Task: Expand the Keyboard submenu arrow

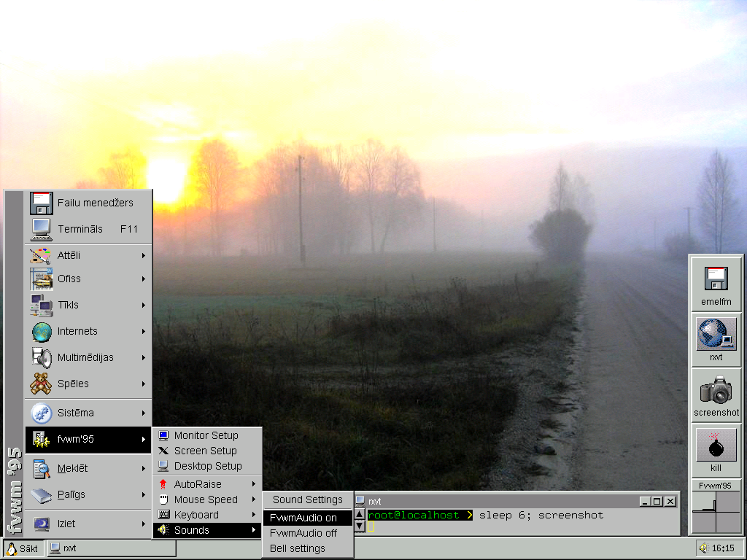Action: [254, 515]
